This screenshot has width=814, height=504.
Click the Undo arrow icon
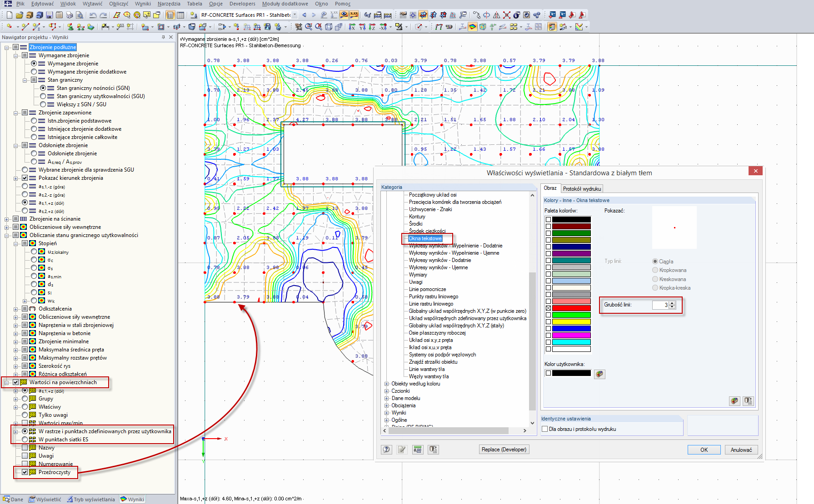click(x=93, y=15)
